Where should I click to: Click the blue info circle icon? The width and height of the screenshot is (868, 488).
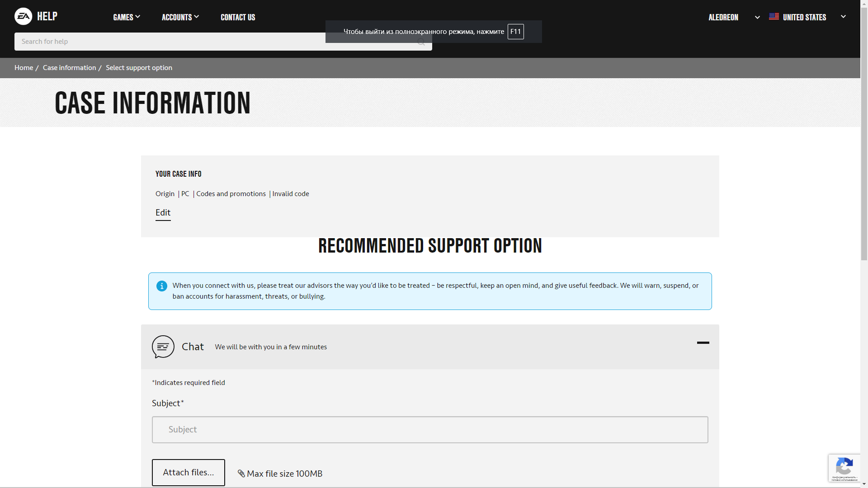tap(161, 286)
